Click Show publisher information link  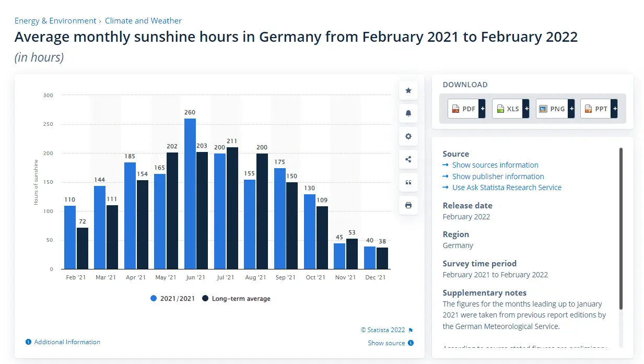(x=498, y=177)
